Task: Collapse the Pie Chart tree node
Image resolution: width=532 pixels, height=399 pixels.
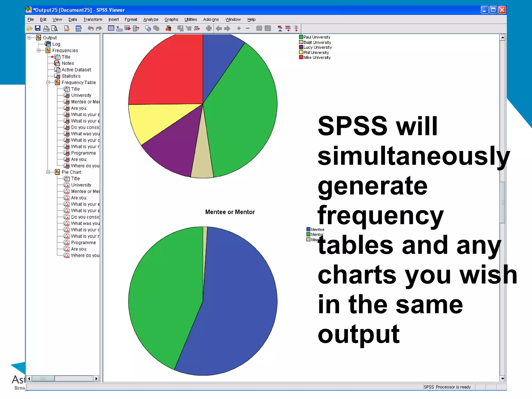Action: 48,172
